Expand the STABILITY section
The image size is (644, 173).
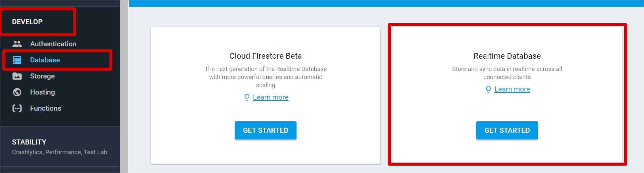[x=29, y=142]
